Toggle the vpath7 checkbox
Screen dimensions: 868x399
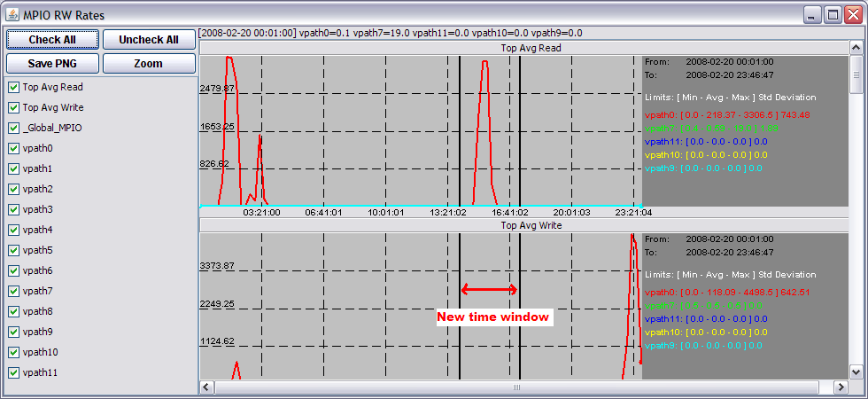tap(13, 291)
